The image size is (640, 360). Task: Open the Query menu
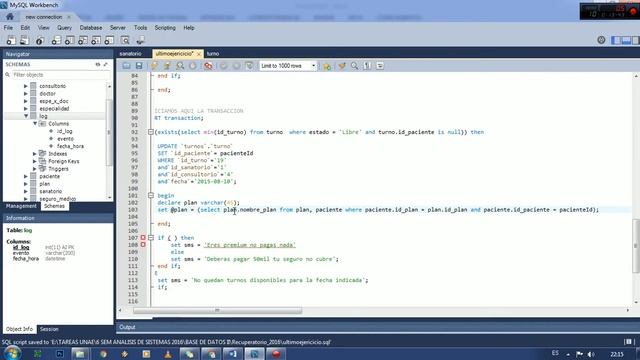pos(64,28)
